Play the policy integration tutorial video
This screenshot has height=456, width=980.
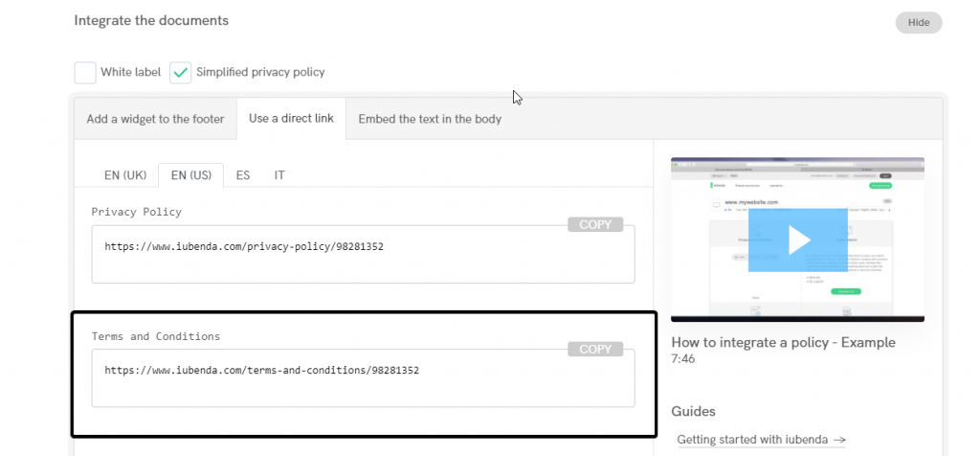(x=797, y=239)
